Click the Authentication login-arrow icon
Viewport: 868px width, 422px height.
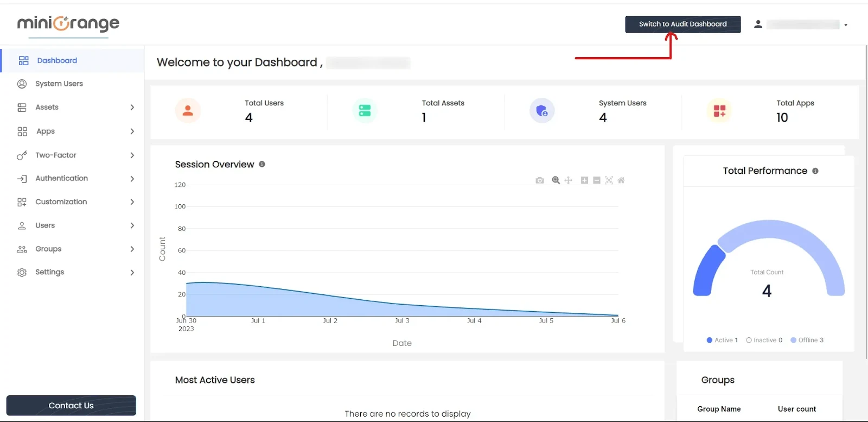click(x=22, y=179)
